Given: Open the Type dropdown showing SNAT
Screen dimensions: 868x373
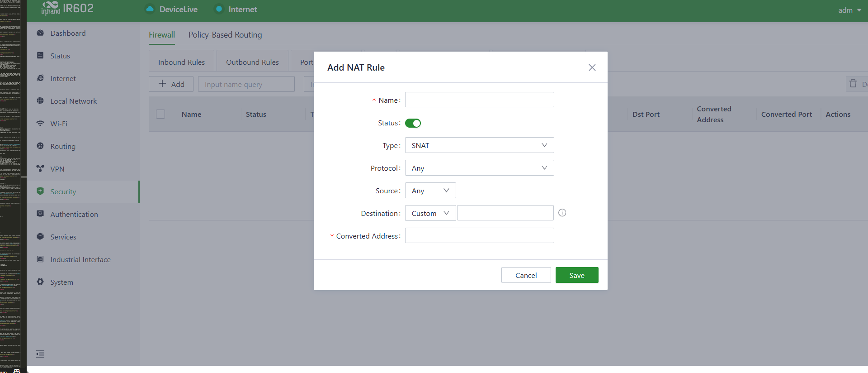Looking at the screenshot, I should click(x=480, y=145).
